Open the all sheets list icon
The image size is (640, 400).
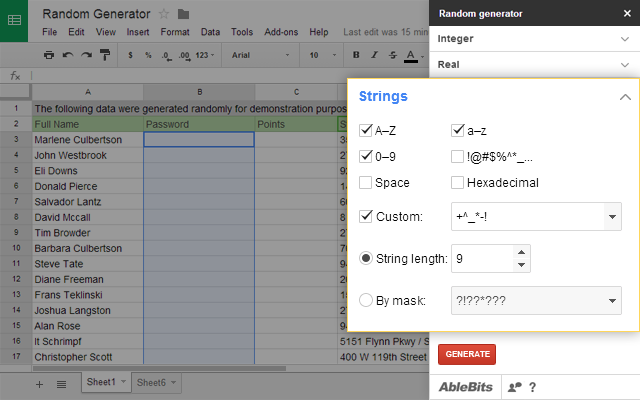point(61,383)
